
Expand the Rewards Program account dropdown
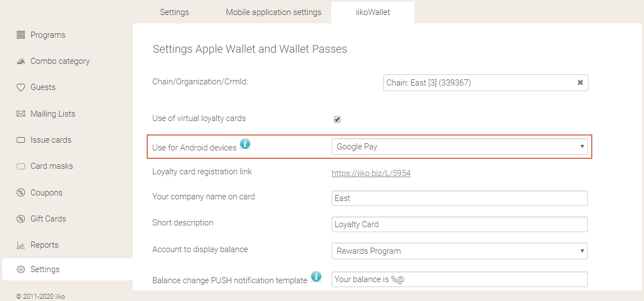(x=460, y=251)
